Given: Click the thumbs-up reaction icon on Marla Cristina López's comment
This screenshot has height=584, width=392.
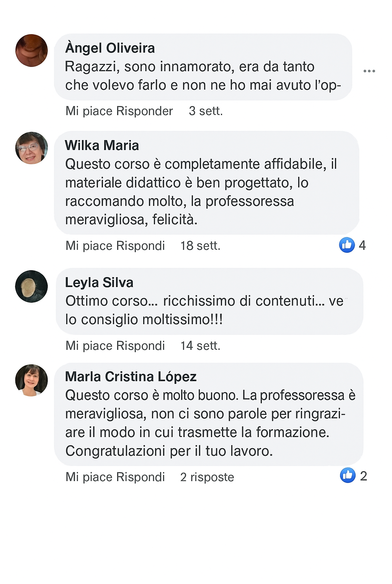Looking at the screenshot, I should tap(348, 475).
